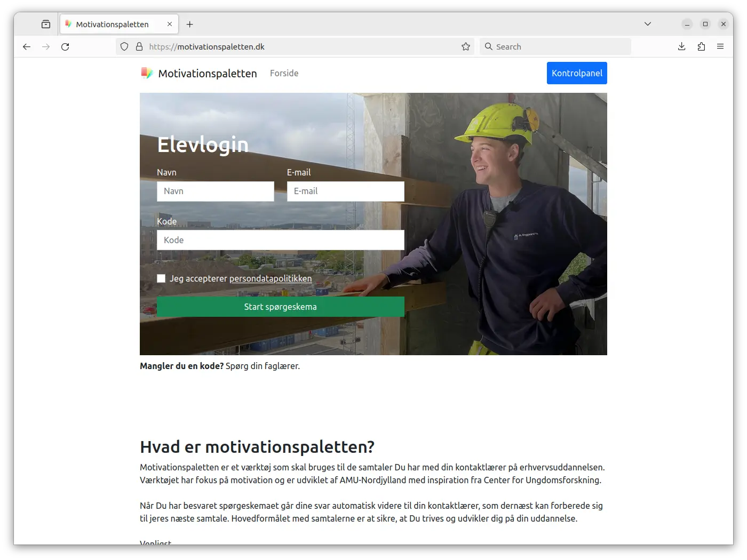Bookmark this page with the star icon
747x560 pixels.
coord(465,46)
